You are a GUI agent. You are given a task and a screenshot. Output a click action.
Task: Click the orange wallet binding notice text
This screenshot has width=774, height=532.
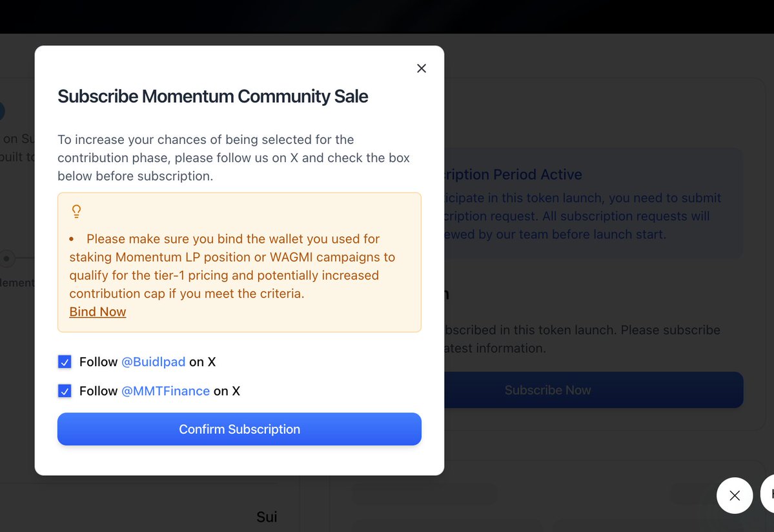click(232, 266)
